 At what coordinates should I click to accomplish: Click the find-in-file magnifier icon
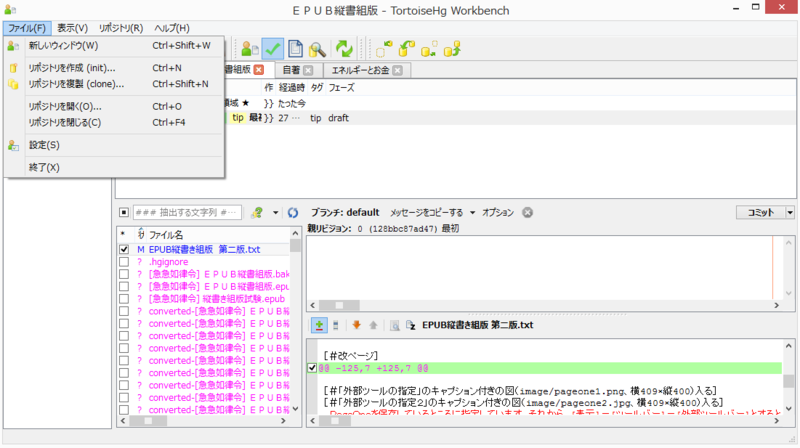[x=394, y=325]
